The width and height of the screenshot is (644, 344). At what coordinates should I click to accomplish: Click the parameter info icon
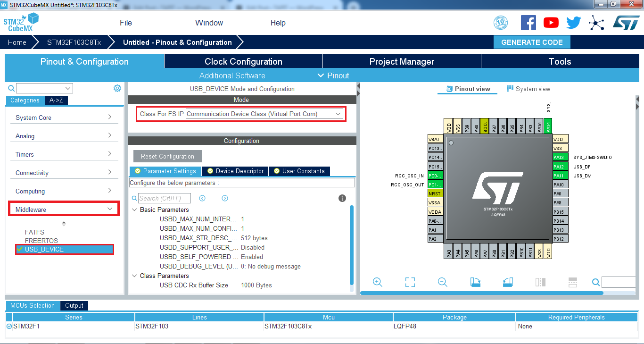point(342,198)
